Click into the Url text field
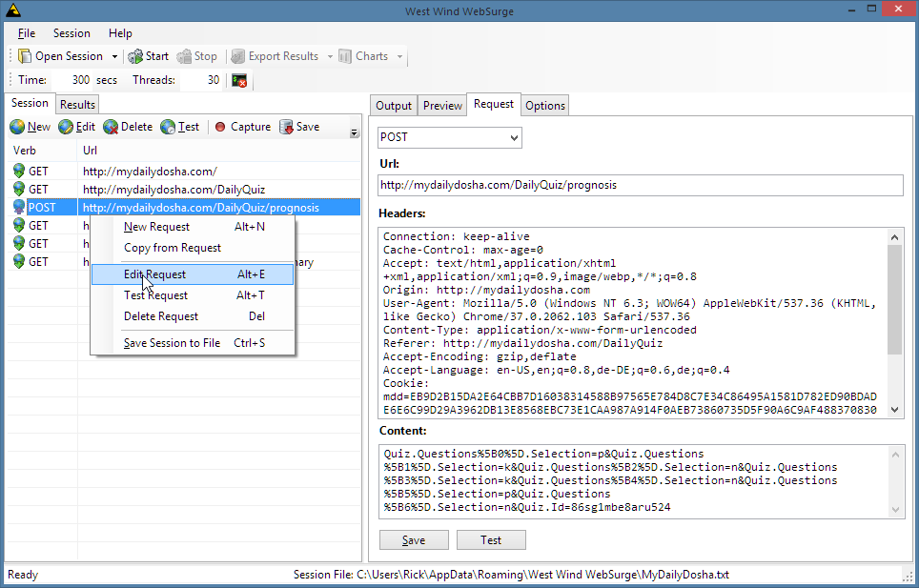 tap(640, 185)
